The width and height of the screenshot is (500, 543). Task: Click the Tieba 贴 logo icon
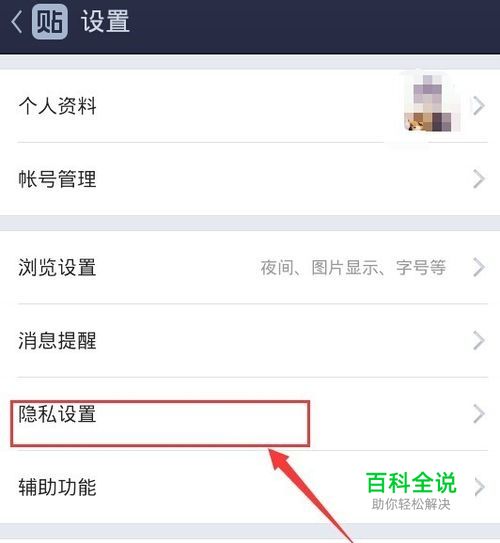50,21
